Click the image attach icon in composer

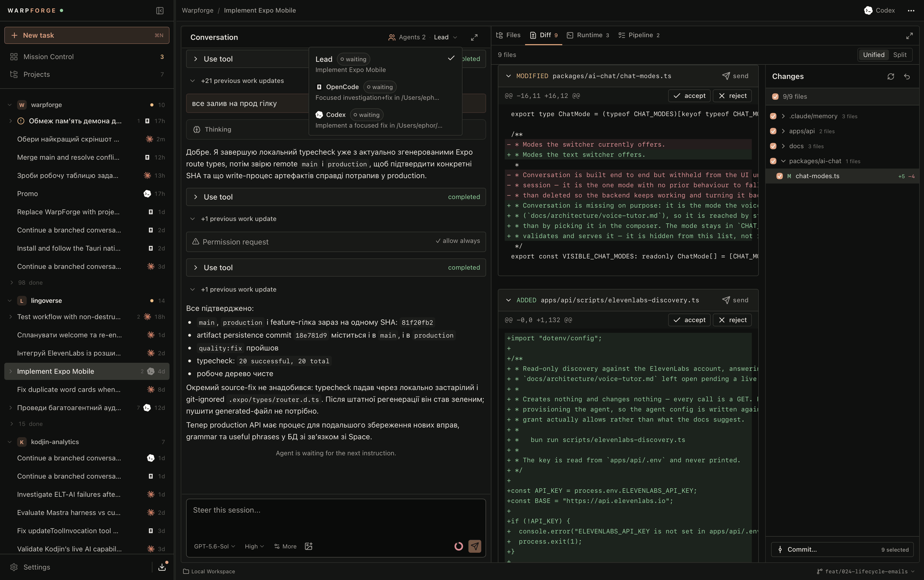point(309,546)
